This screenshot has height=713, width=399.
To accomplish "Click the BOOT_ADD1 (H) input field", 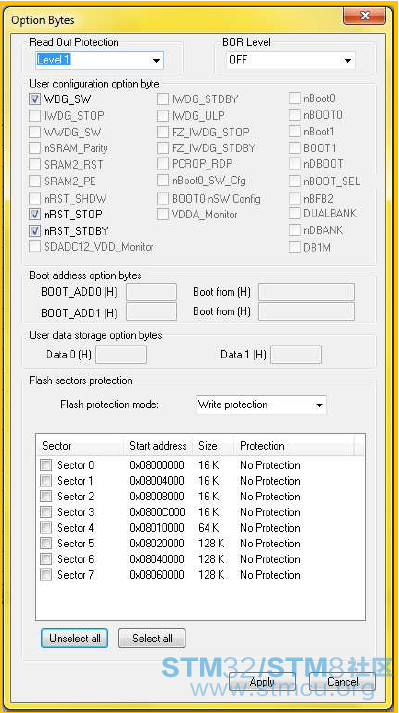I will [x=151, y=312].
